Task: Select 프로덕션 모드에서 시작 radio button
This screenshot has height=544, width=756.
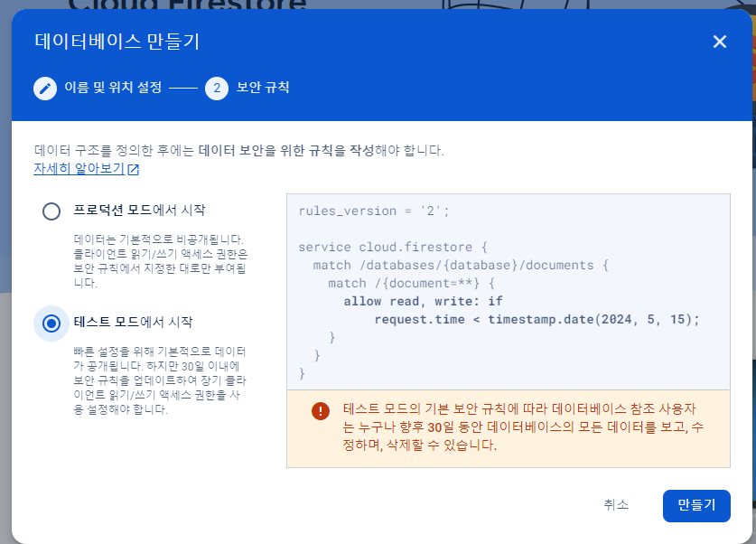Action: coord(51,211)
